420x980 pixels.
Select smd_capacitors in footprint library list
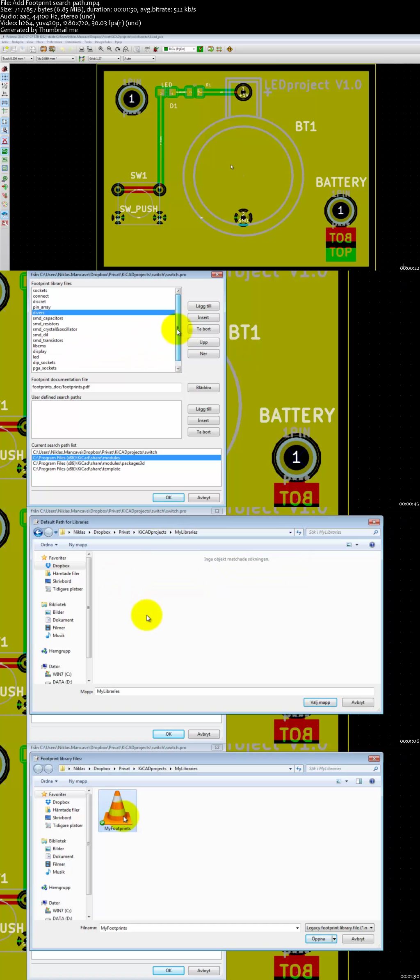(103, 318)
